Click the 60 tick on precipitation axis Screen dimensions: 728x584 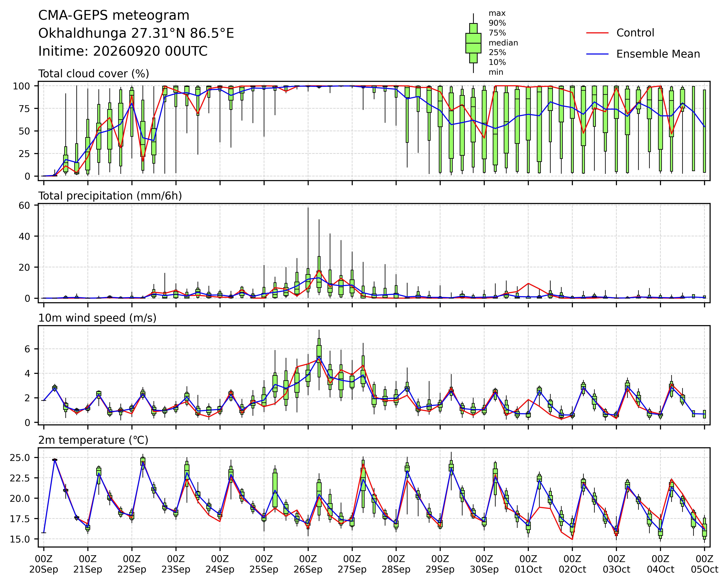pyautogui.click(x=24, y=205)
